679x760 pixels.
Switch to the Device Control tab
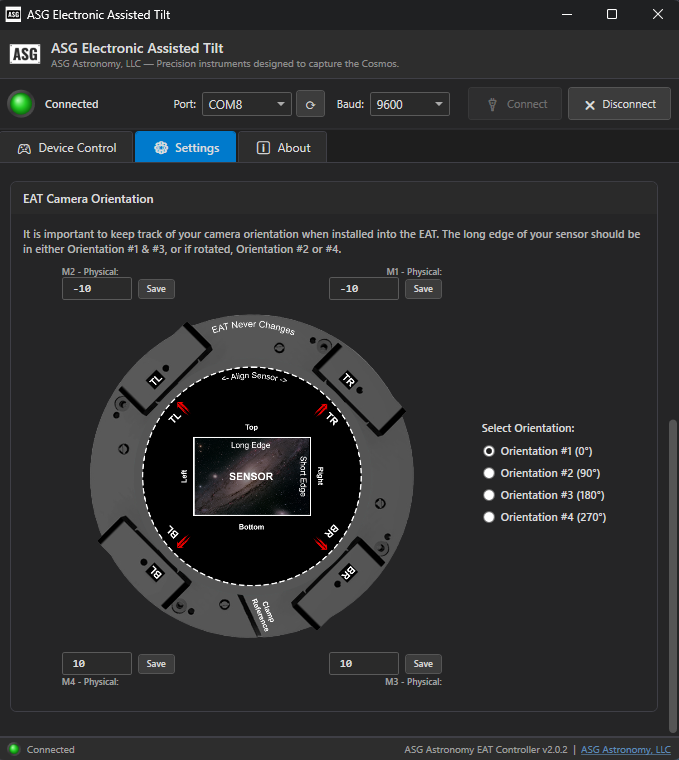67,148
